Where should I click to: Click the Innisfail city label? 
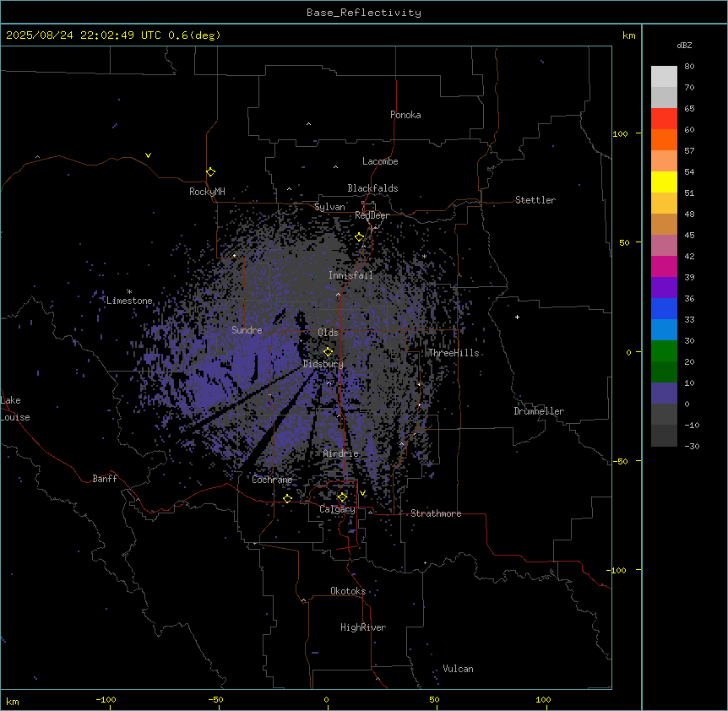coord(350,275)
